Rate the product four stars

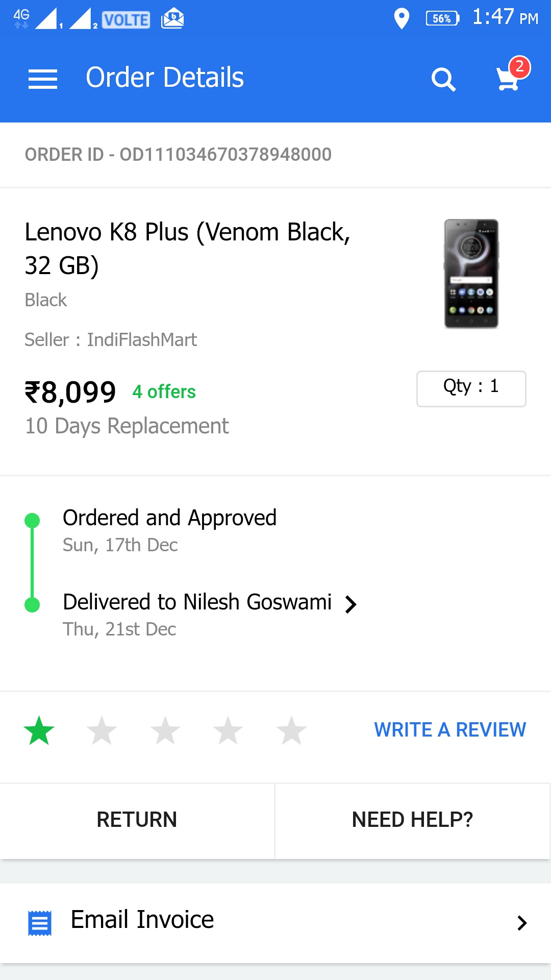pyautogui.click(x=228, y=730)
